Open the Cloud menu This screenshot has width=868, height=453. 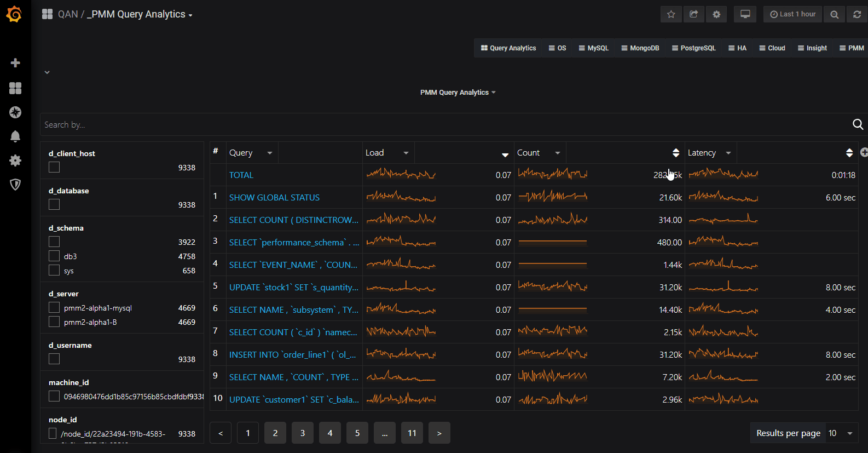[x=772, y=48]
